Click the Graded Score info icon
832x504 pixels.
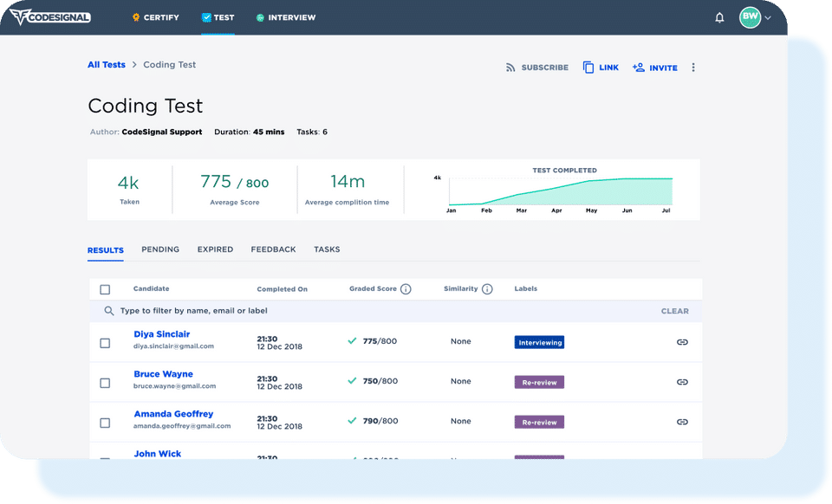(x=406, y=289)
